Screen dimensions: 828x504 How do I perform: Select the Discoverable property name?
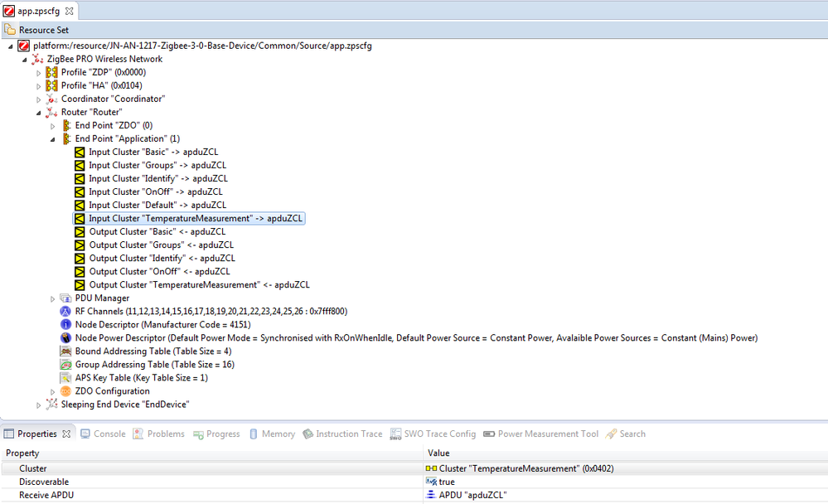click(x=44, y=482)
